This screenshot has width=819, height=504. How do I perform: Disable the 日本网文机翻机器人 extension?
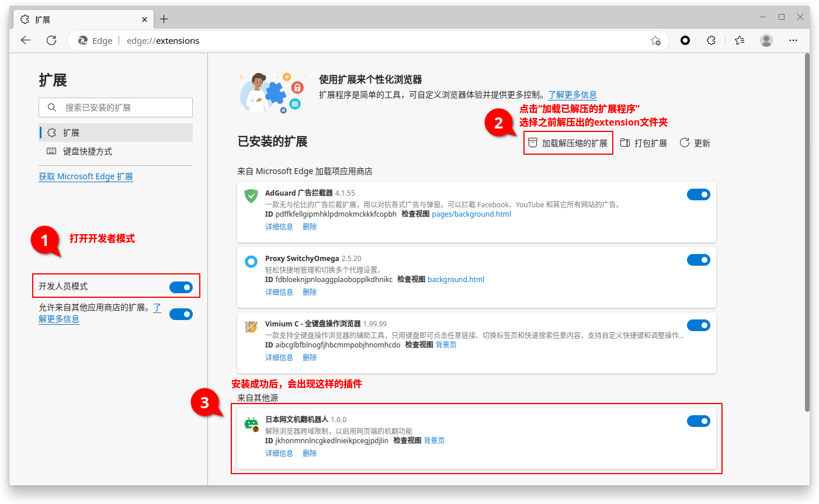point(699,421)
